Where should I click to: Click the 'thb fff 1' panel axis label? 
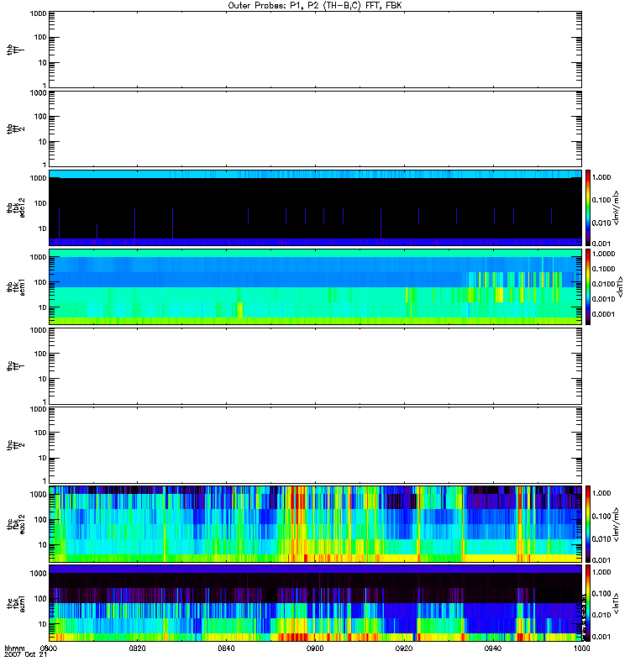click(x=15, y=50)
